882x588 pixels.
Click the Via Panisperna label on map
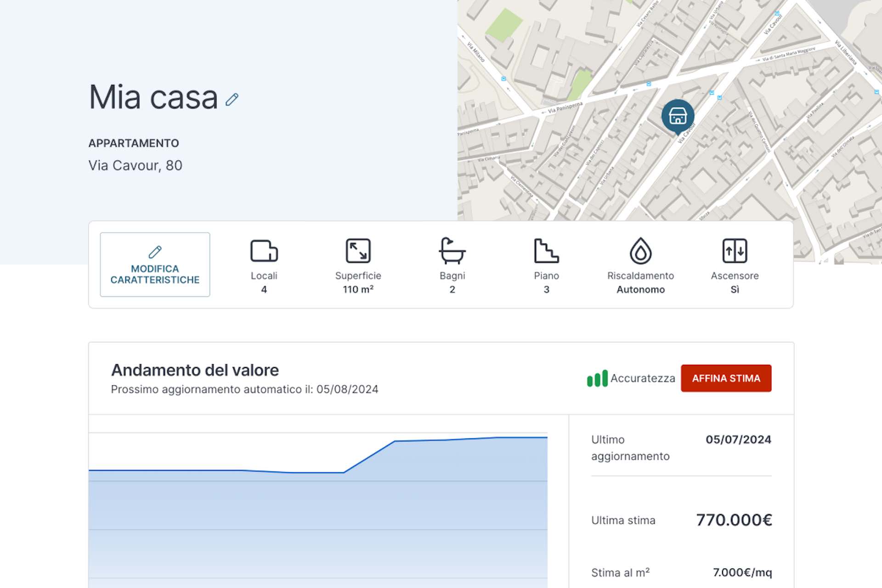click(565, 107)
